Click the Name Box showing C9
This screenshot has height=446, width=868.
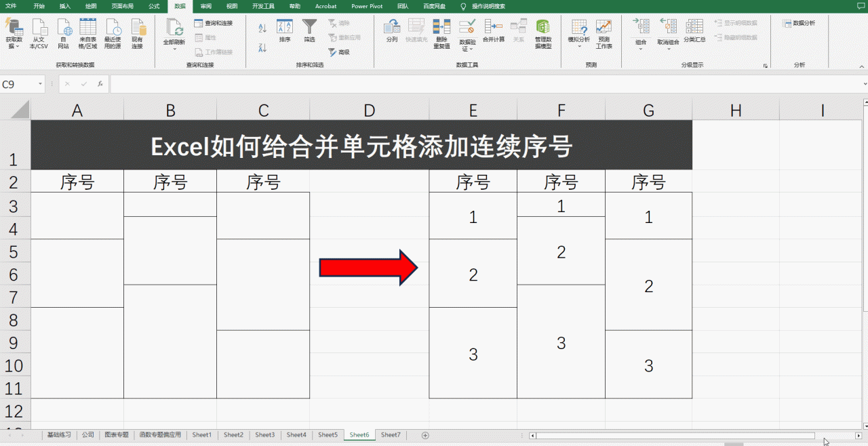point(18,84)
